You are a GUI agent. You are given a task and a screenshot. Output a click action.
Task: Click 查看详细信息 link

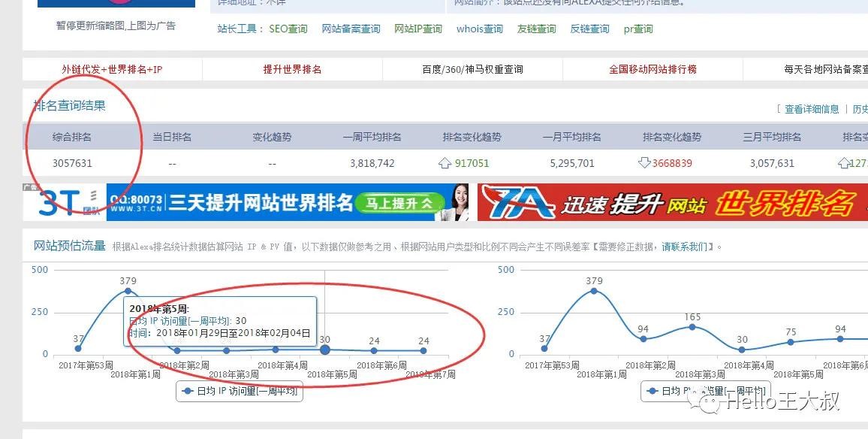(x=812, y=109)
